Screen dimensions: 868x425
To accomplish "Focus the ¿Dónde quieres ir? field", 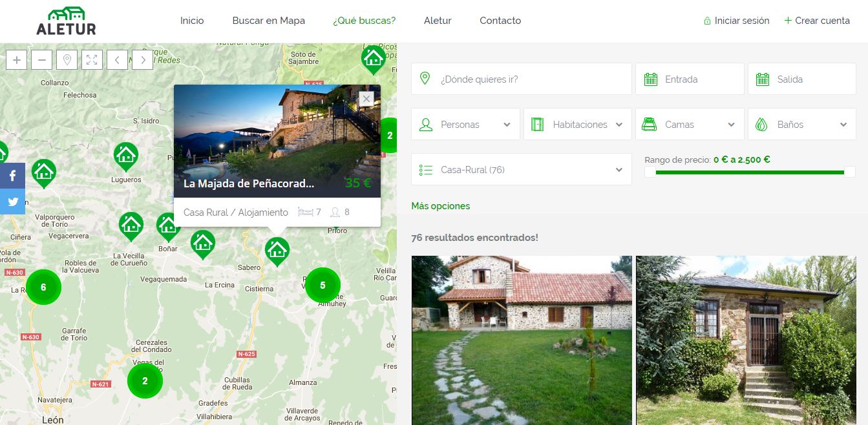I will pos(522,79).
